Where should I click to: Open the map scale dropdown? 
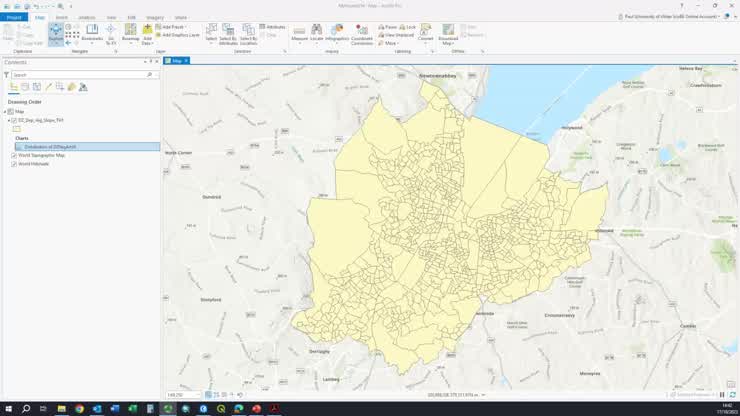[x=198, y=395]
